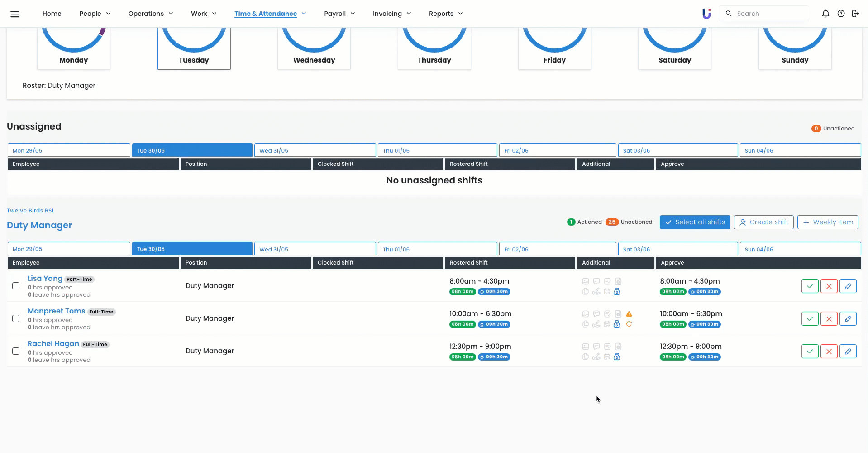Click the orange refresh icon for Manpreet Toms
The height and width of the screenshot is (453, 868).
[x=629, y=324]
